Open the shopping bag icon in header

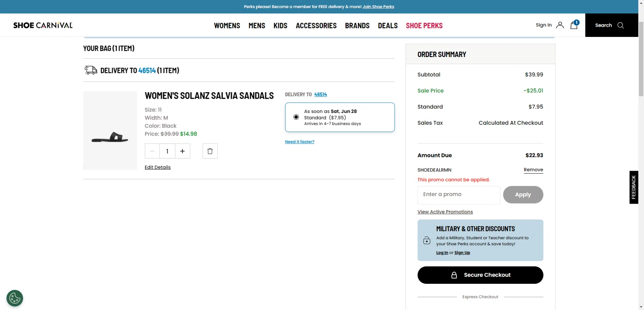tap(574, 25)
